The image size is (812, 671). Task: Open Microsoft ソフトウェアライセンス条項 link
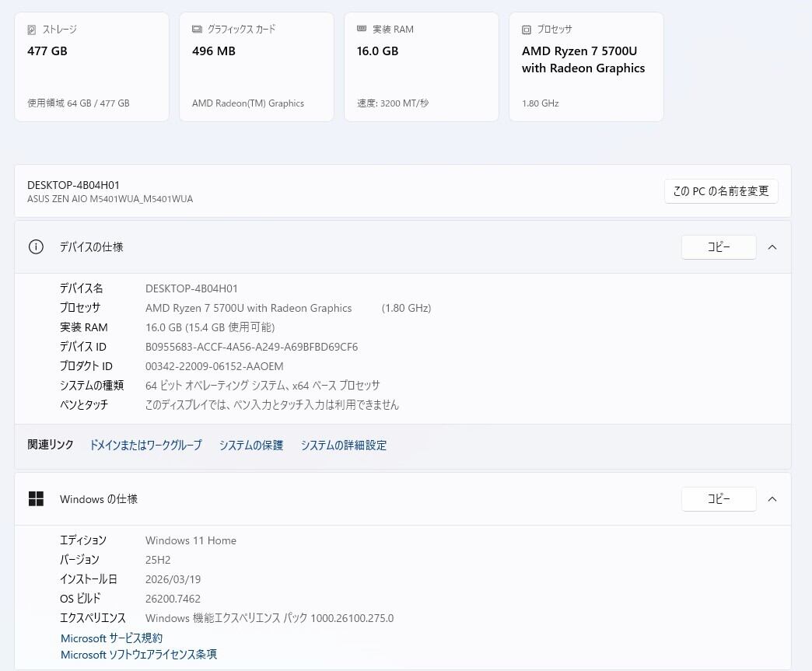point(138,655)
